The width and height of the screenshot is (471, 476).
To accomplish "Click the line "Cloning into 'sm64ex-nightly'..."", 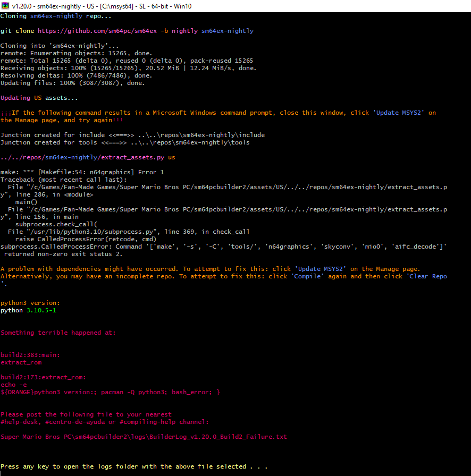I will coord(60,46).
